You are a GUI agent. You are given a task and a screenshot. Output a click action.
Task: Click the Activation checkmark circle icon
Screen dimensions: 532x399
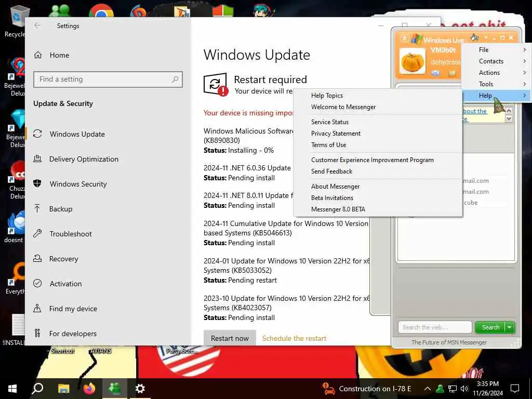pos(37,283)
